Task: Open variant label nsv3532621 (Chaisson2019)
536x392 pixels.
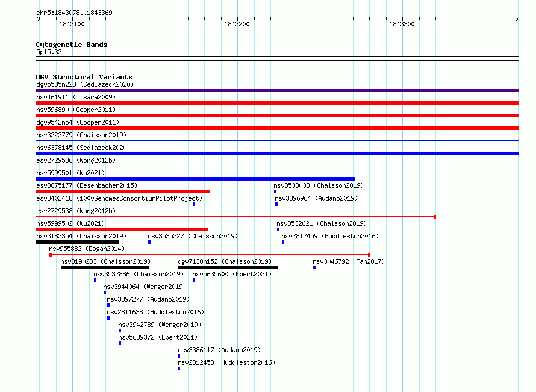Action: (x=322, y=223)
